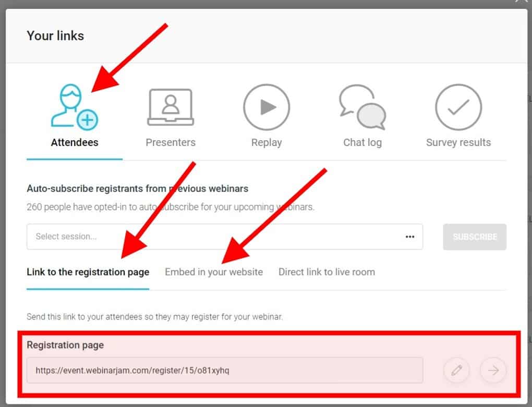532x407 pixels.
Task: Click the pencil edit icon for registration link
Action: click(x=457, y=370)
